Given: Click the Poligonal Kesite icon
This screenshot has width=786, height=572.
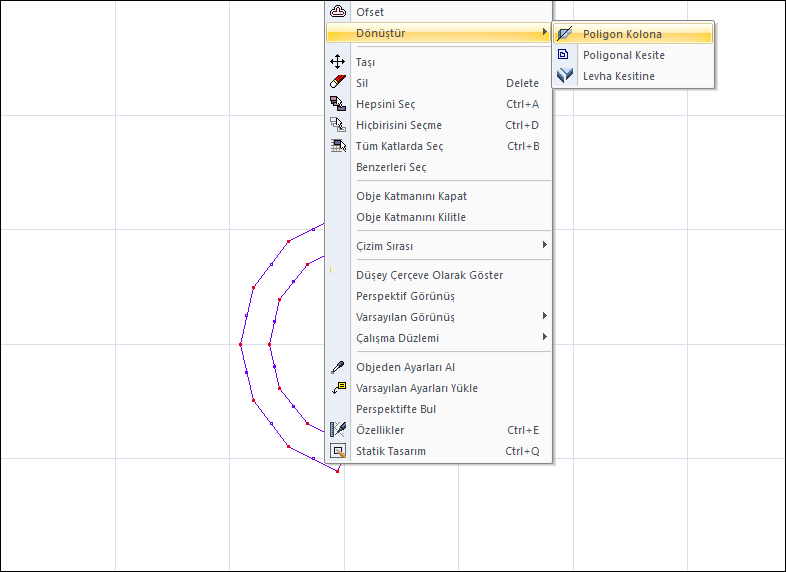Looking at the screenshot, I should pyautogui.click(x=563, y=54).
